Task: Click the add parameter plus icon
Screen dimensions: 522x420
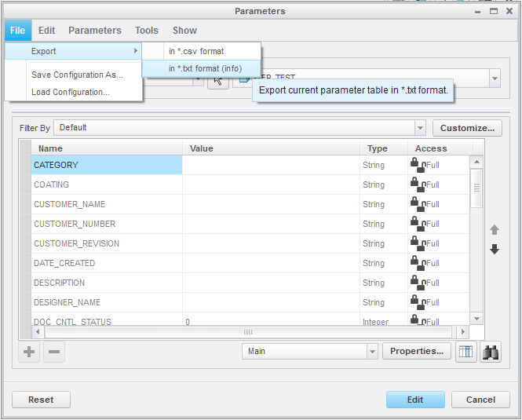Action: click(29, 352)
